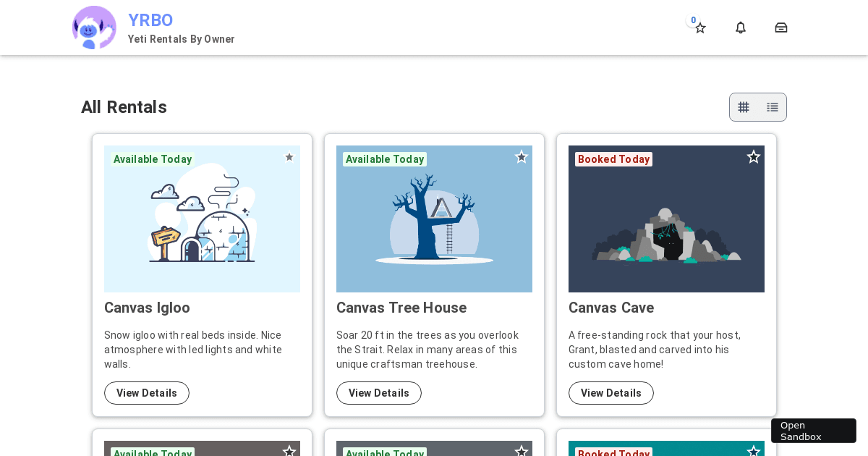View Details for Canvas Tree House

pyautogui.click(x=379, y=393)
